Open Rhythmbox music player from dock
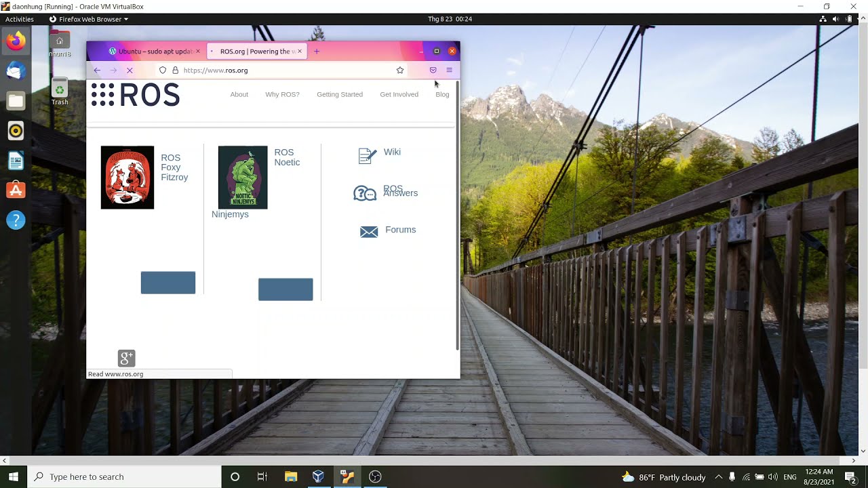Viewport: 868px width, 488px height. click(x=16, y=131)
